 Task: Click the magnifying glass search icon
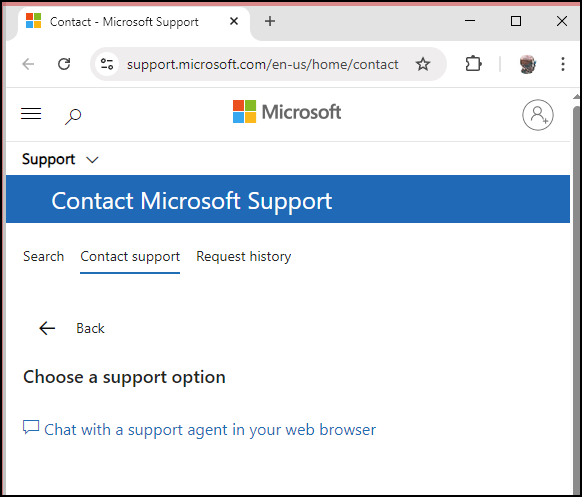pos(73,116)
